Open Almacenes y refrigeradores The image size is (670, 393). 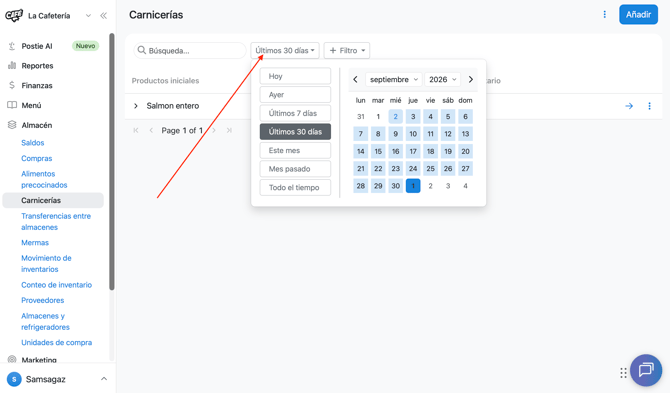click(x=45, y=321)
